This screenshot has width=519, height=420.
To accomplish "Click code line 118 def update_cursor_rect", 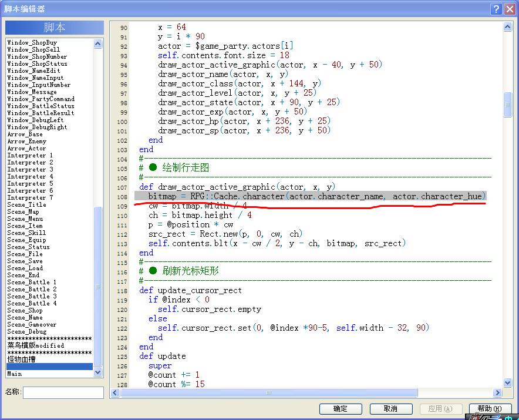I will coord(190,291).
